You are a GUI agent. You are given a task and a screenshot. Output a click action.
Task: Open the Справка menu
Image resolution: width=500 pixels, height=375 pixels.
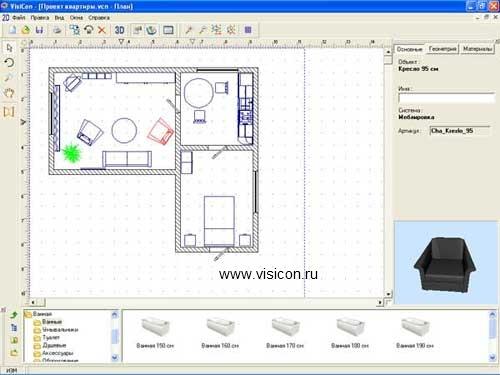(99, 17)
